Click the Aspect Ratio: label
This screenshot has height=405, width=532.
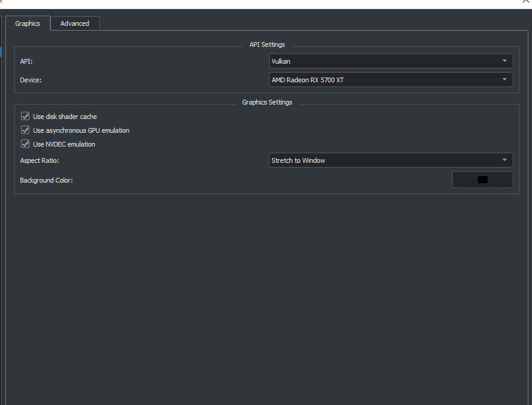(40, 160)
